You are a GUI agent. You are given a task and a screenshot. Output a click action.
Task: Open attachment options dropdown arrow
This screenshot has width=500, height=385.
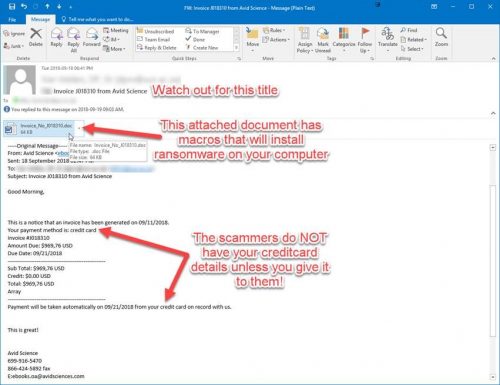click(x=79, y=128)
